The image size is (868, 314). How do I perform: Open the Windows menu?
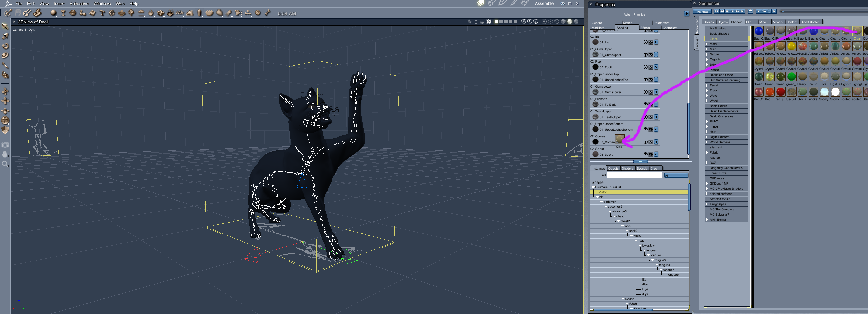[102, 4]
